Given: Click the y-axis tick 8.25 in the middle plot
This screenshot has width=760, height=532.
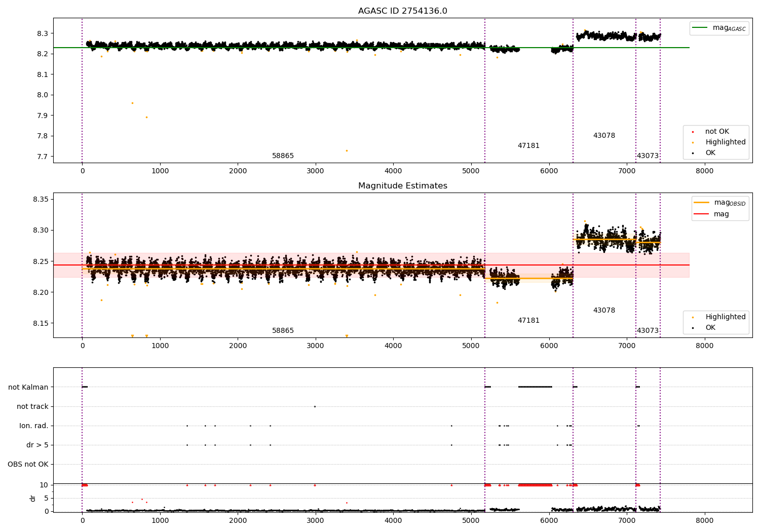Looking at the screenshot, I should pyautogui.click(x=41, y=261).
